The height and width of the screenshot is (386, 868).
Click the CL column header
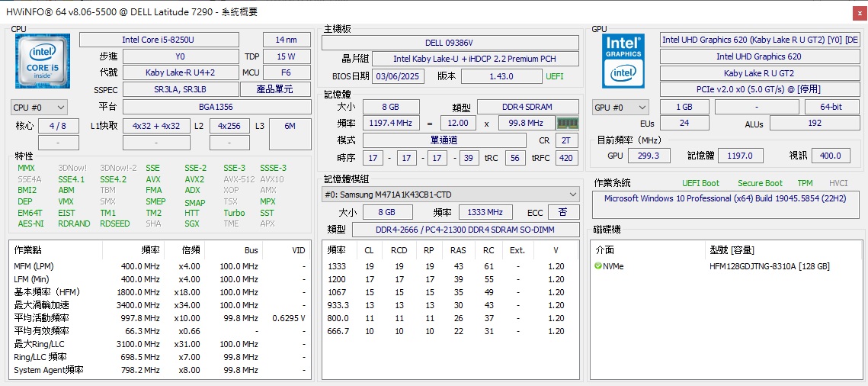[x=370, y=250]
